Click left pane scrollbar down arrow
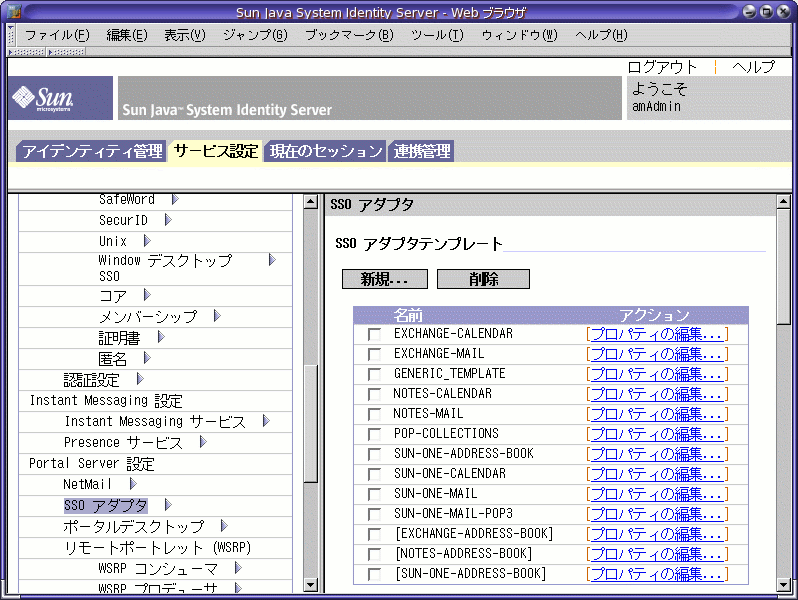This screenshot has width=798, height=600. (x=310, y=585)
